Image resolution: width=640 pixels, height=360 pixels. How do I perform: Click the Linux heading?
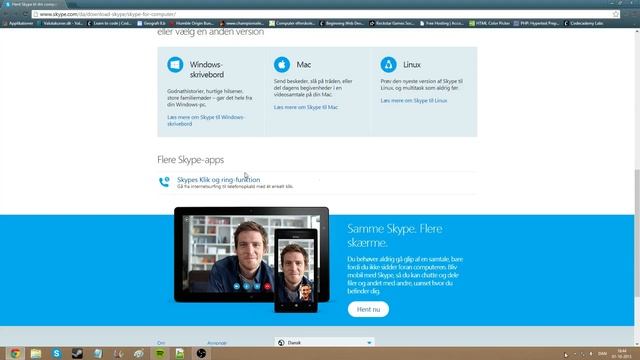click(x=411, y=64)
